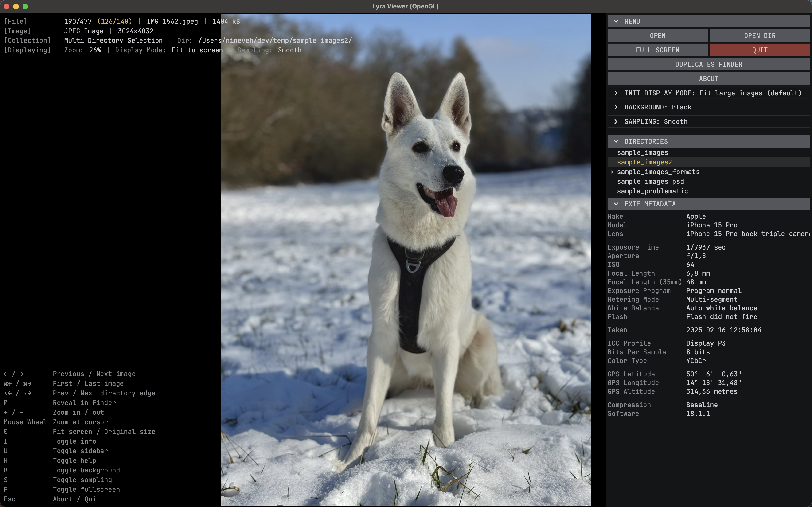Image resolution: width=812 pixels, height=507 pixels.
Task: Click the Exposure Time value 1/7937 sec
Action: pyautogui.click(x=706, y=247)
